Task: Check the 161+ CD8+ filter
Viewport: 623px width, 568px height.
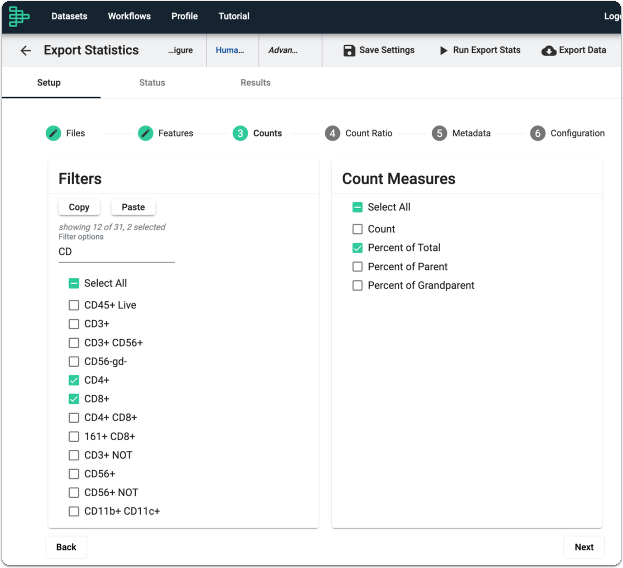Action: pos(74,437)
